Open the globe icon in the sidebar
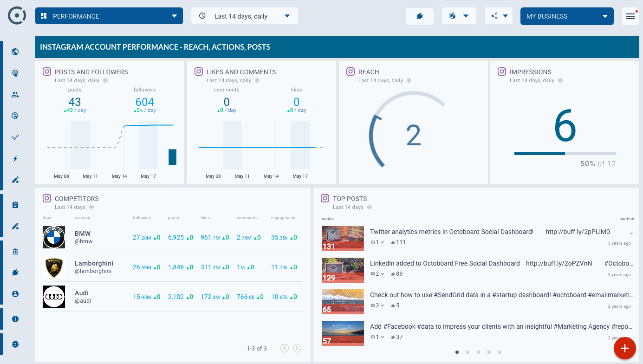 (15, 52)
